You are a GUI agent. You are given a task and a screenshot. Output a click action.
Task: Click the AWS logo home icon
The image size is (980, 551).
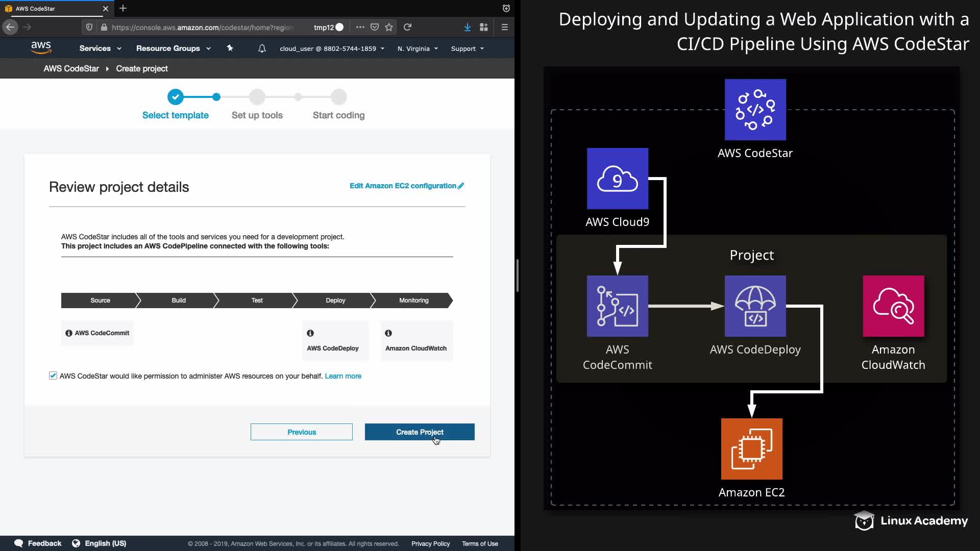pyautogui.click(x=41, y=47)
